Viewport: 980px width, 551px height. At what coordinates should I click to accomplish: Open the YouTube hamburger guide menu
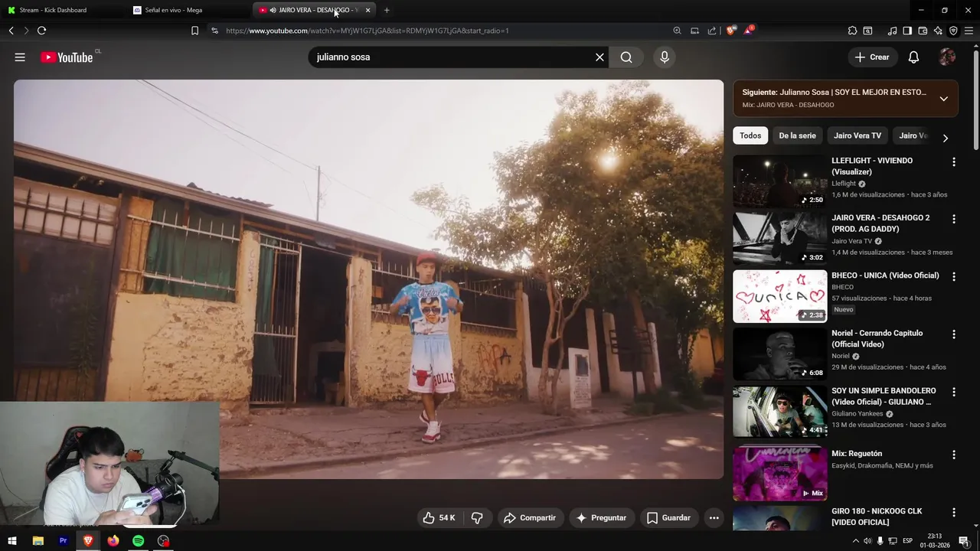(20, 57)
